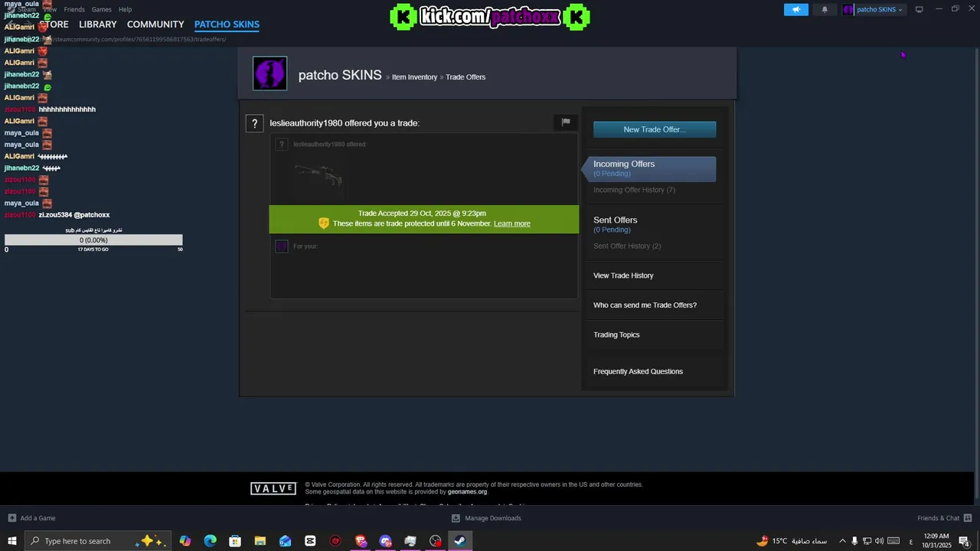The height and width of the screenshot is (551, 980).
Task: Report trade offer with flag icon
Action: coord(566,122)
